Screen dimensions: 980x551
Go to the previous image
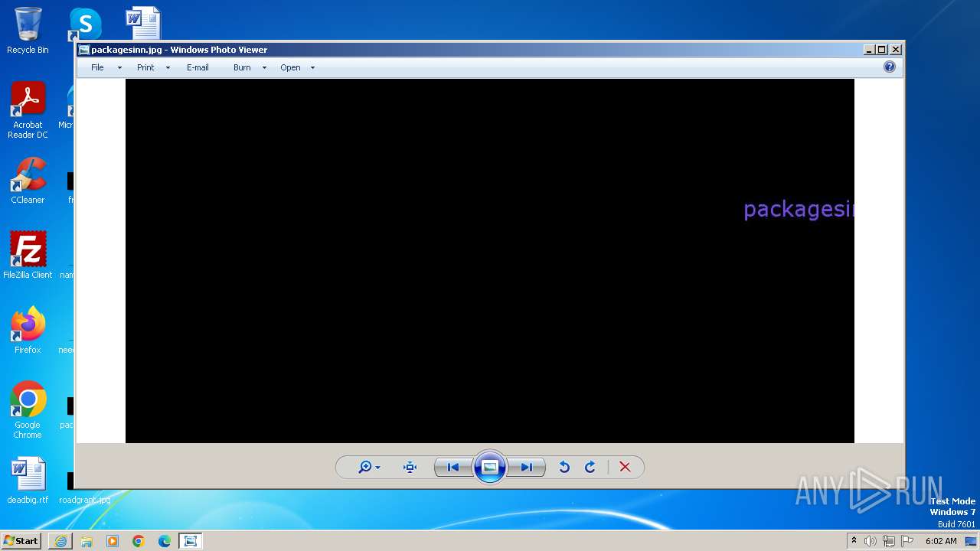coord(453,467)
